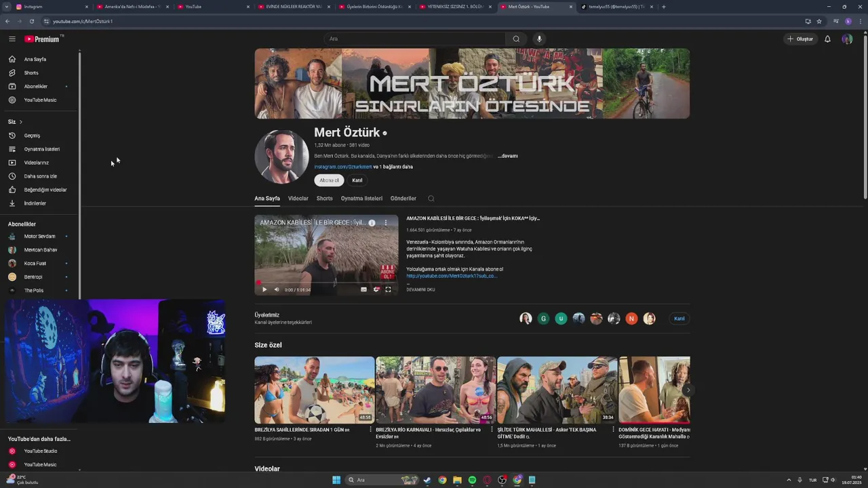Search within channel using magnifier icon
The width and height of the screenshot is (868, 488).
click(x=431, y=199)
